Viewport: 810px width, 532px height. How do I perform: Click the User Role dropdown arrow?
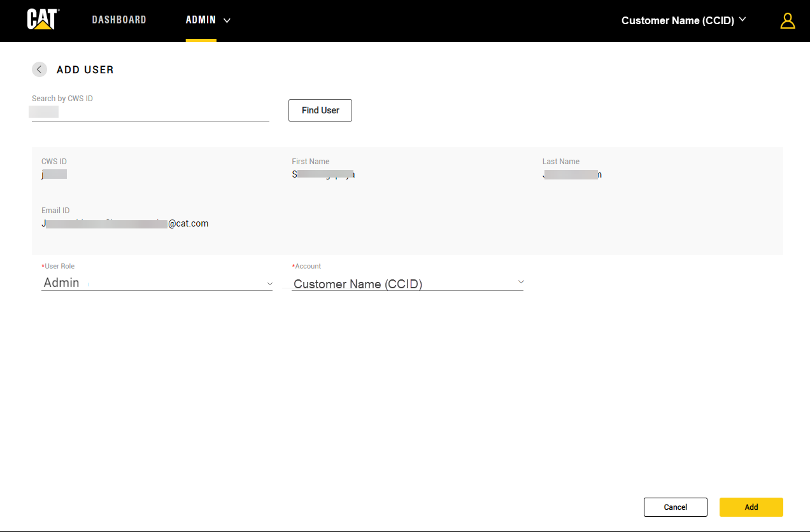269,284
